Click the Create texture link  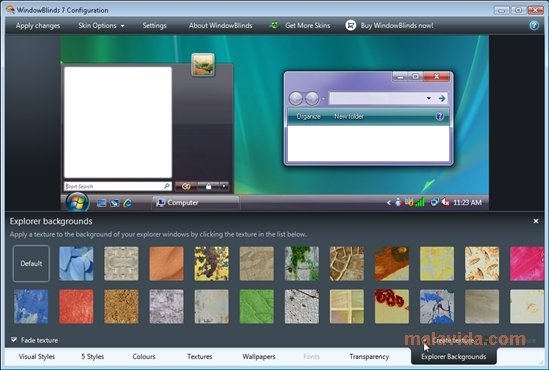[x=453, y=340]
